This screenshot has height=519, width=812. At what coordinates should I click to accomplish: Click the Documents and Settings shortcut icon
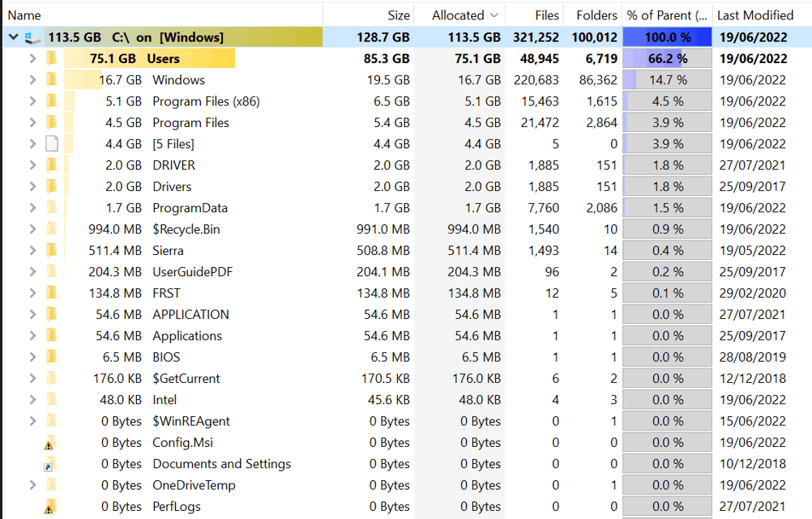pyautogui.click(x=50, y=464)
